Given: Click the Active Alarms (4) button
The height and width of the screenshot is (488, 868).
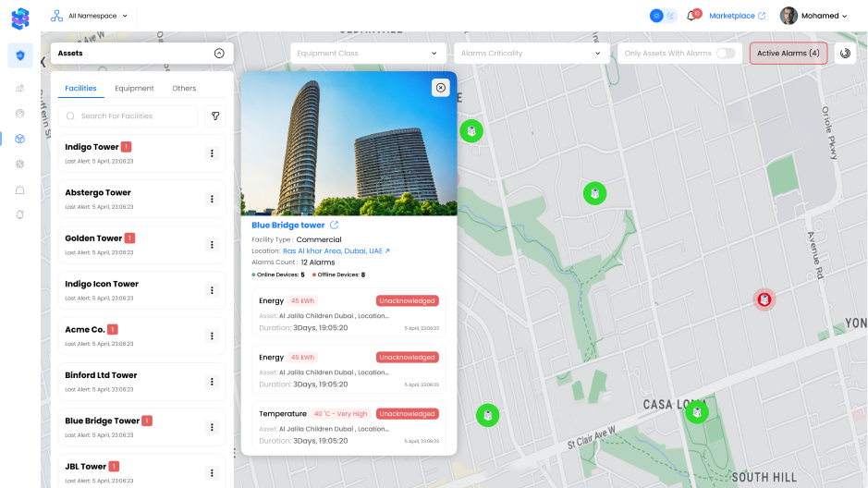Looking at the screenshot, I should 788,54.
